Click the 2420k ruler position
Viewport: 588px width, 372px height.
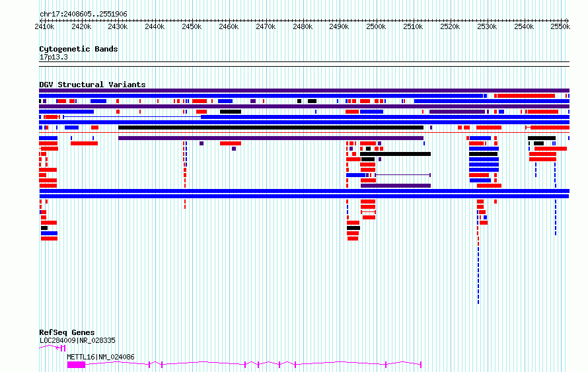[81, 26]
